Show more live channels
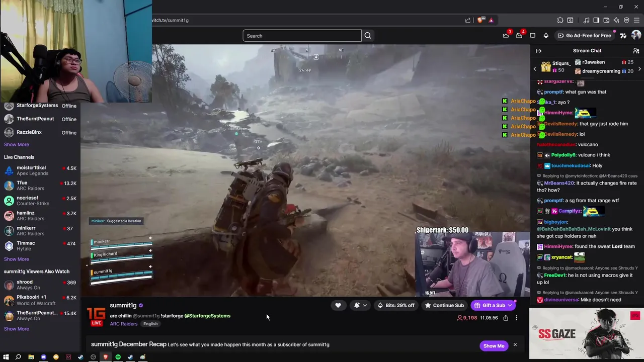 tap(16, 259)
